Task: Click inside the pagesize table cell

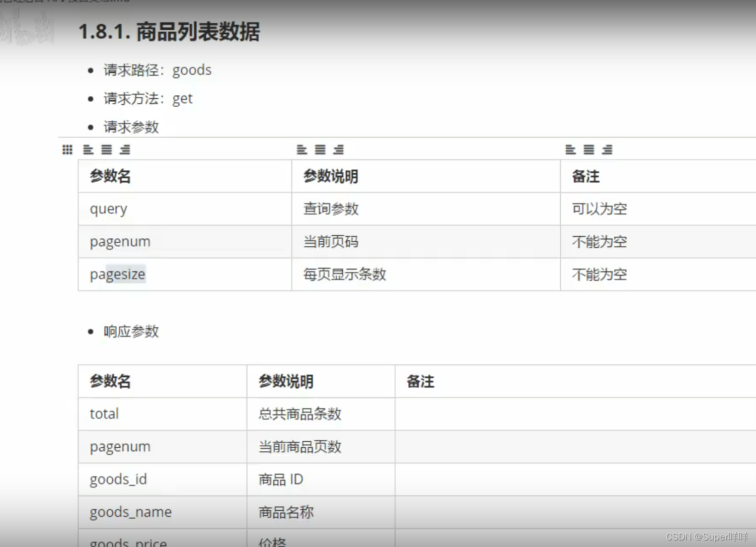Action: [x=117, y=274]
